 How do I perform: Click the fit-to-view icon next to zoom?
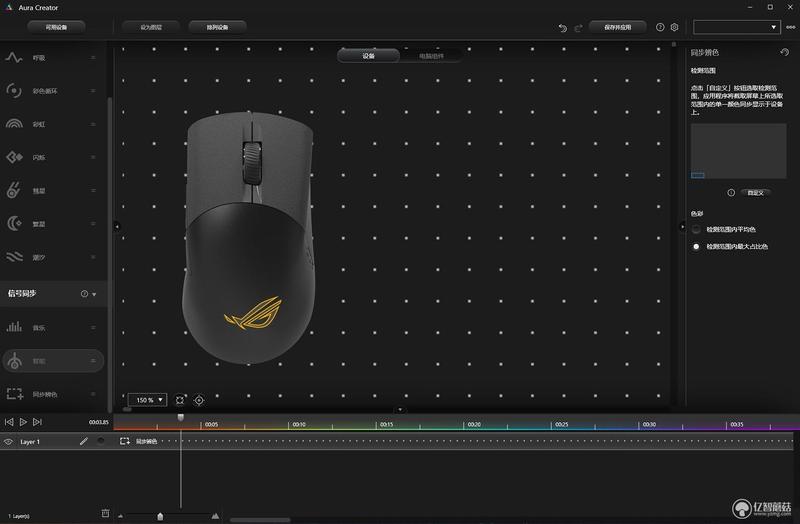(180, 400)
